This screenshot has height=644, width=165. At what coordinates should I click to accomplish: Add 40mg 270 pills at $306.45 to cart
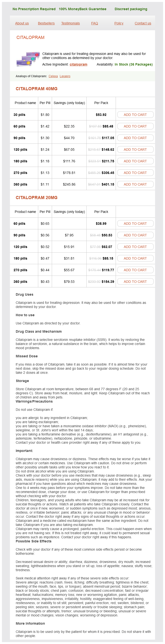click(135, 173)
